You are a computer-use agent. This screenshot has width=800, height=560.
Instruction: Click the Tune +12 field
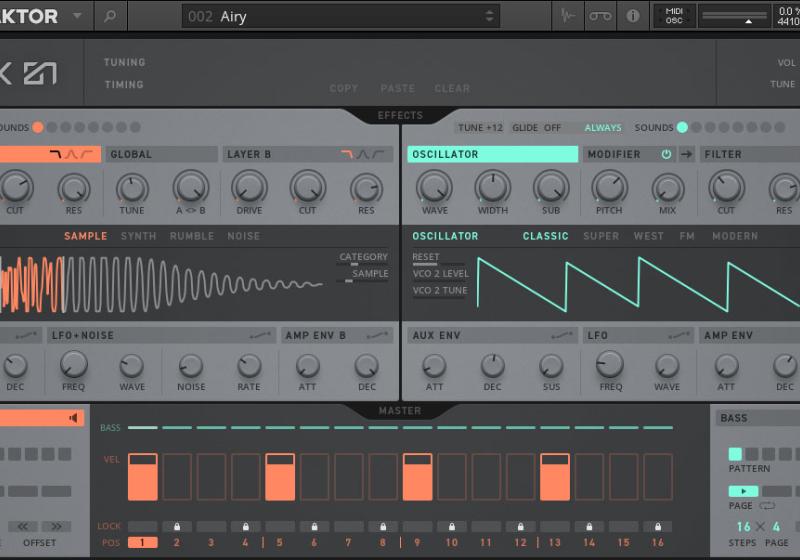480,128
